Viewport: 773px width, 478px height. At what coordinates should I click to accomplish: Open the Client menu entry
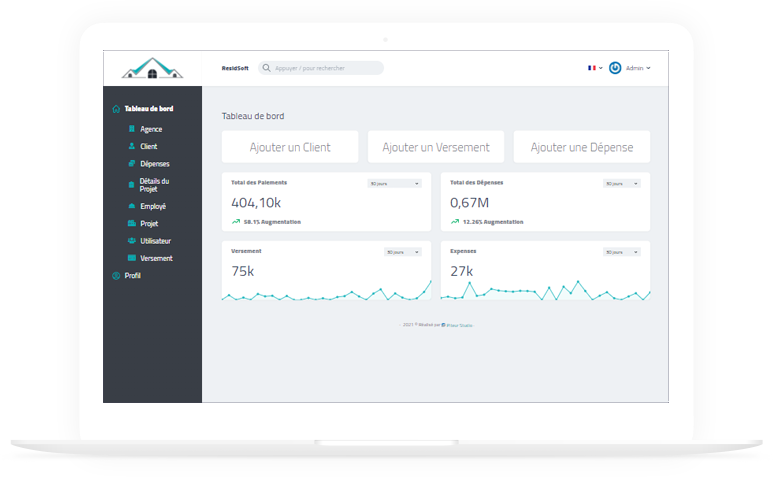point(148,146)
